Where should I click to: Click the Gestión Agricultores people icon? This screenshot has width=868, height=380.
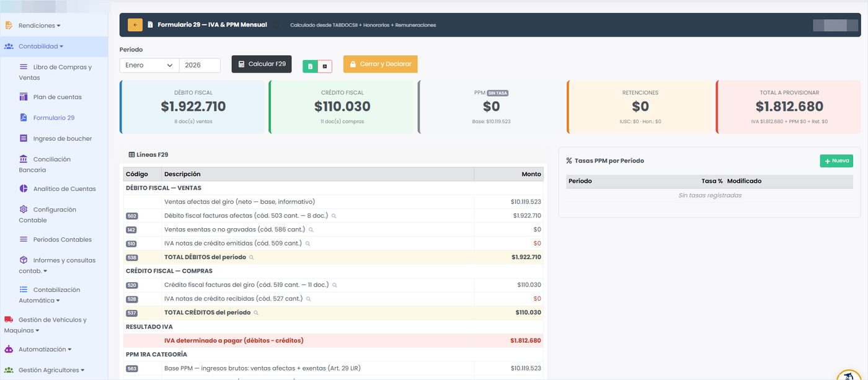[9, 370]
